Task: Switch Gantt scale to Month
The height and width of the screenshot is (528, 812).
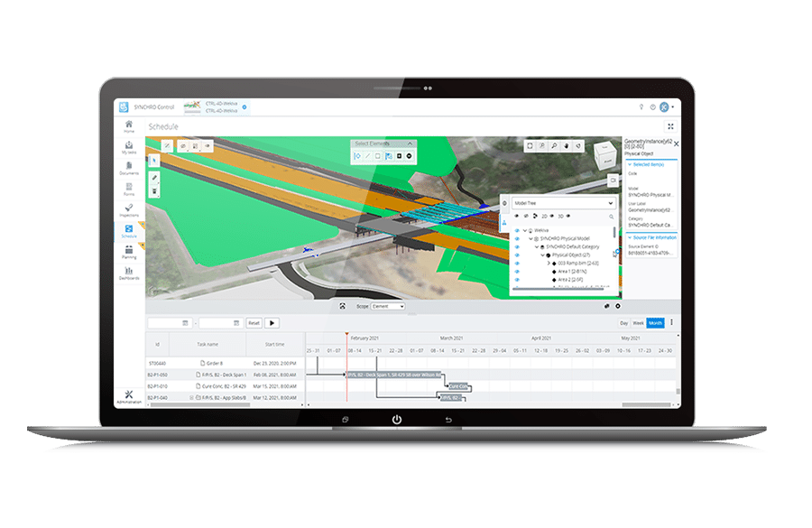Action: point(655,323)
